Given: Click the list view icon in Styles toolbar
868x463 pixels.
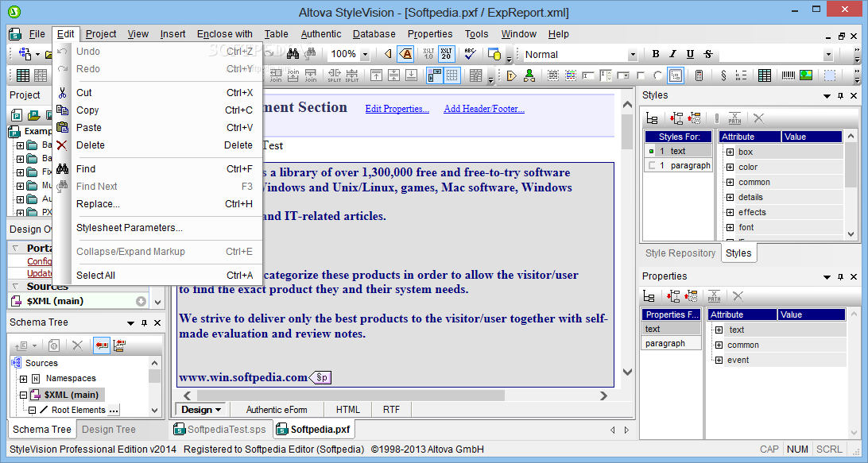Looking at the screenshot, I should coord(652,118).
